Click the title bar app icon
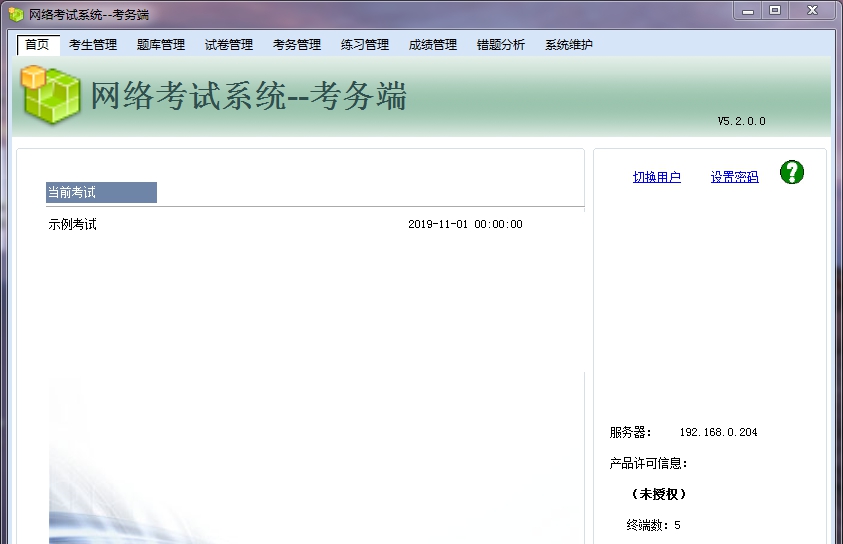 (16, 15)
